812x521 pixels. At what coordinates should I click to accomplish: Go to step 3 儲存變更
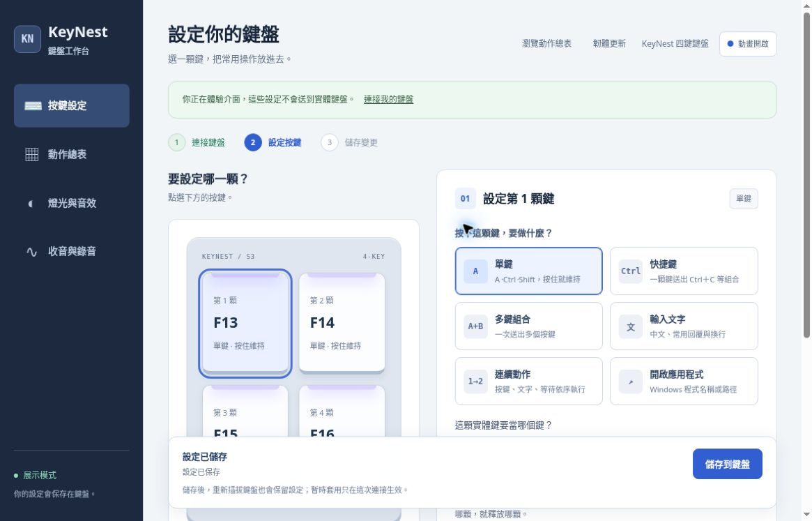tap(350, 142)
